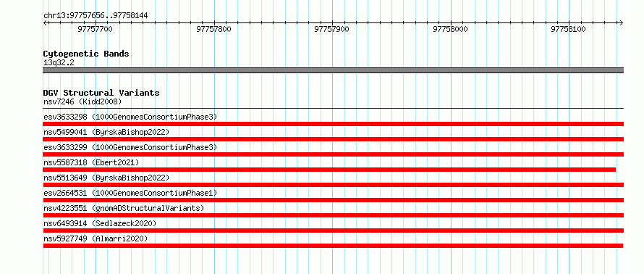The width and height of the screenshot is (644, 274).
Task: Open variant nsv5499041 (ByrskaBishop2022) label
Action: (106, 132)
